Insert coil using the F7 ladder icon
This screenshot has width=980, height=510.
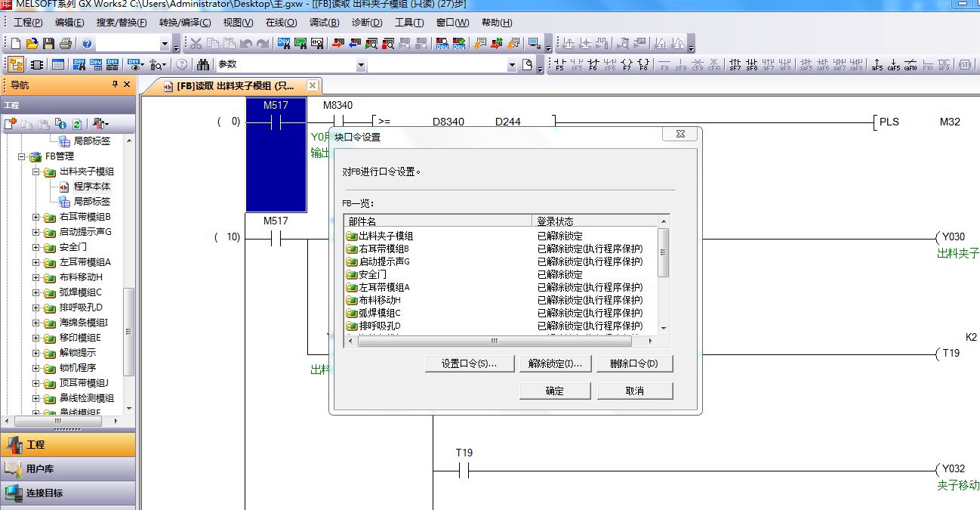click(x=627, y=65)
